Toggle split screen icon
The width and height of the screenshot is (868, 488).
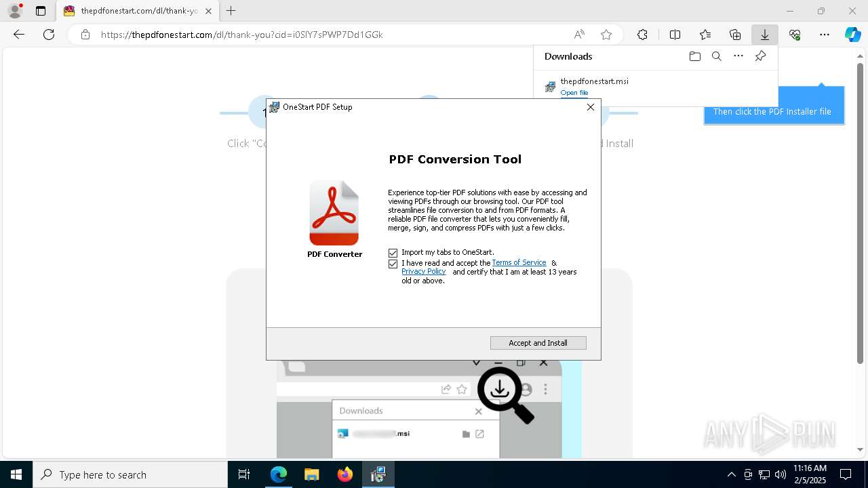click(675, 35)
